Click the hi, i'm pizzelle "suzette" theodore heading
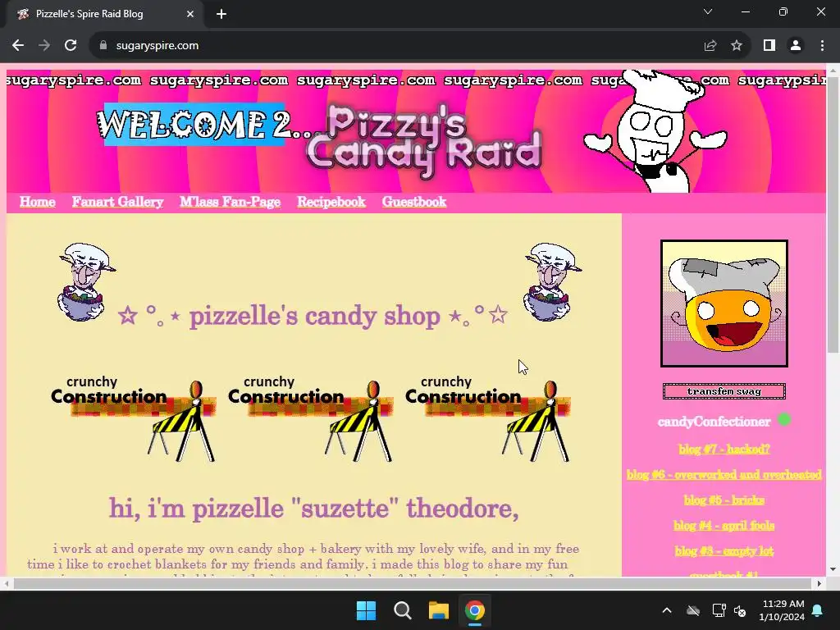The image size is (840, 630). pyautogui.click(x=314, y=508)
